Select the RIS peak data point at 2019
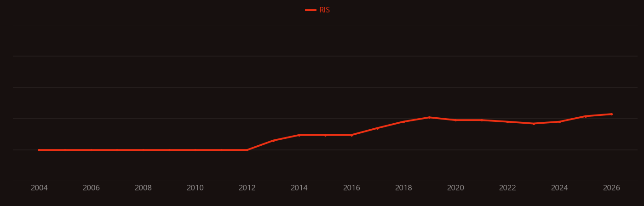This screenshot has width=644, height=206. (x=429, y=117)
